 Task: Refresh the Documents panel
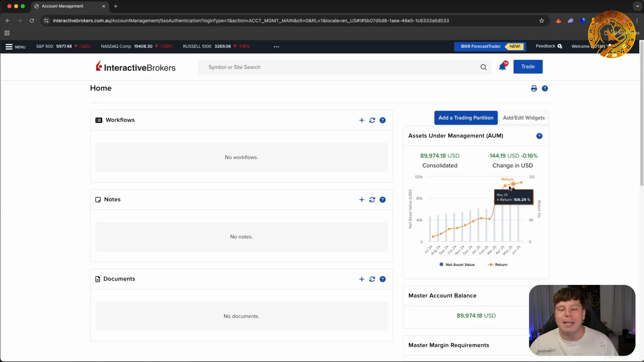click(372, 279)
